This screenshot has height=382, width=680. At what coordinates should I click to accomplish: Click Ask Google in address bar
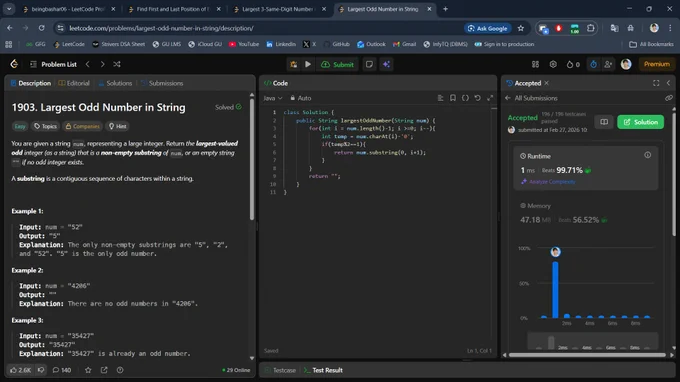(x=487, y=28)
